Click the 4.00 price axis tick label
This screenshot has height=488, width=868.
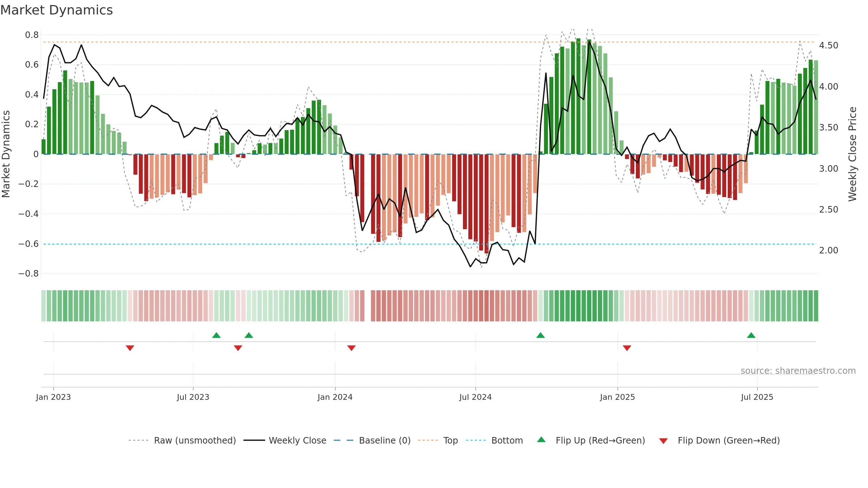(x=829, y=87)
